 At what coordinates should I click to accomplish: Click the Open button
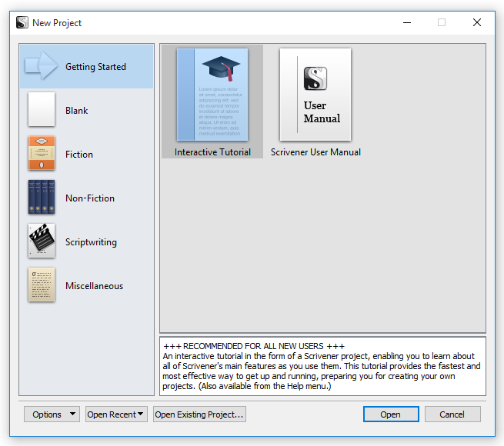click(x=391, y=414)
